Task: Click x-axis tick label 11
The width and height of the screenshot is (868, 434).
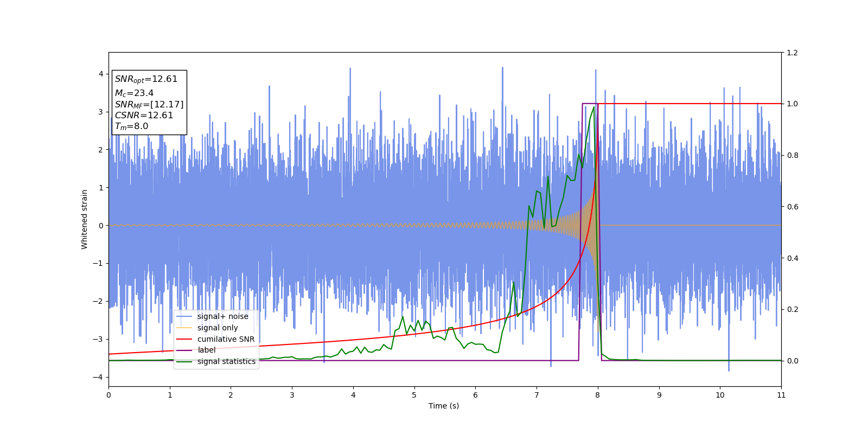Action: click(781, 395)
